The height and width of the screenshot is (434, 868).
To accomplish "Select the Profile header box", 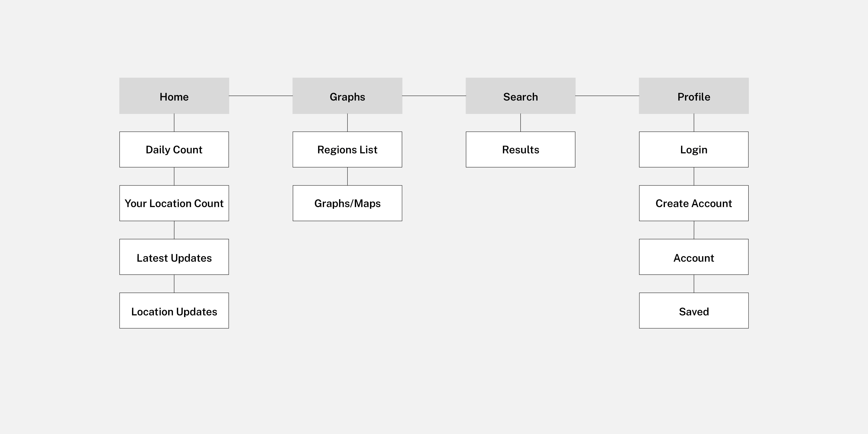I will [x=694, y=96].
